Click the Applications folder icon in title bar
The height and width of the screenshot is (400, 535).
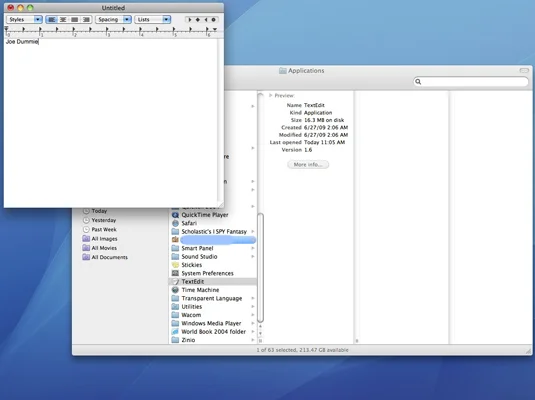(x=283, y=71)
